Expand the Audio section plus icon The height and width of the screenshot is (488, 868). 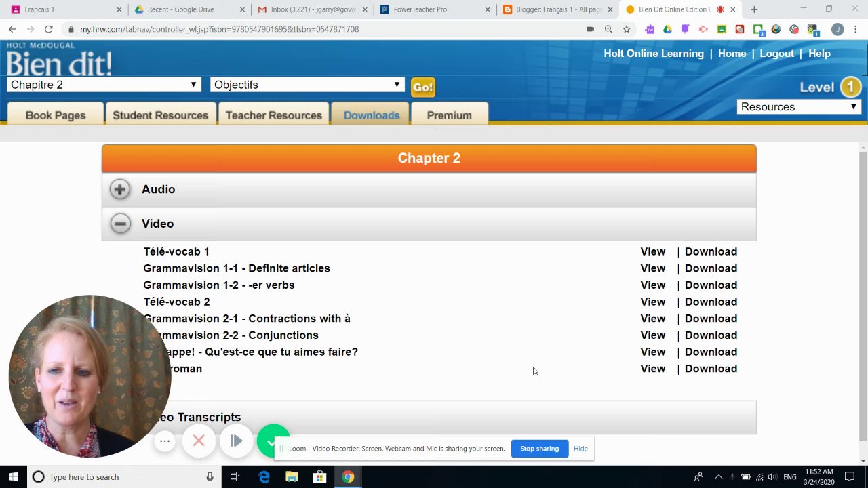[x=120, y=190]
